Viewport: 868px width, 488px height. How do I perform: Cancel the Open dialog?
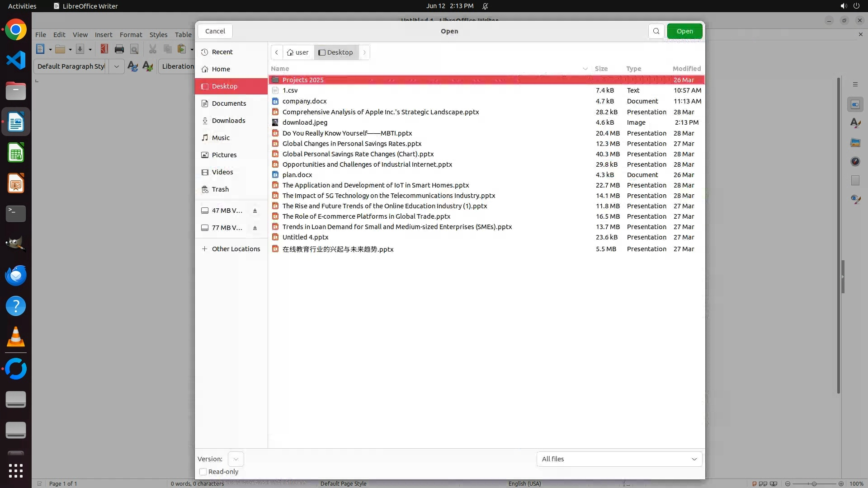tap(215, 31)
